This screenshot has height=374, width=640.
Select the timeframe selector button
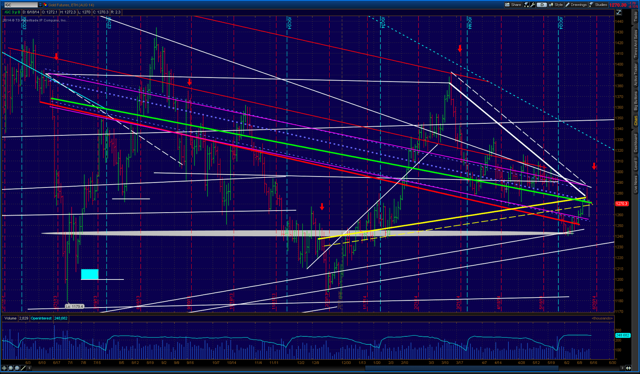(x=542, y=5)
